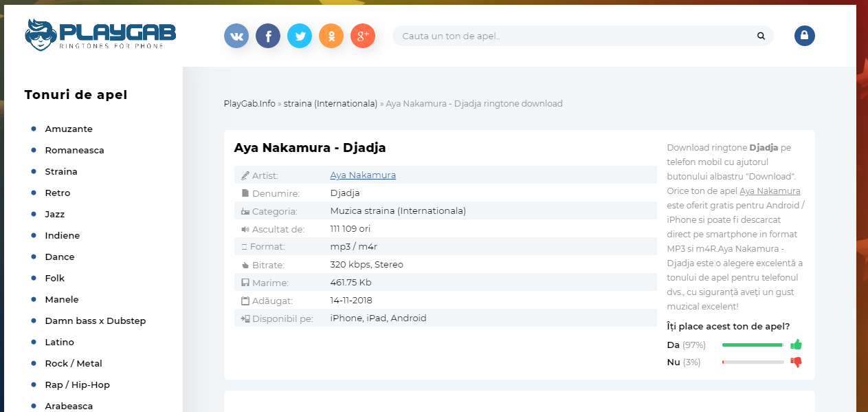Open the VK social icon

click(236, 36)
